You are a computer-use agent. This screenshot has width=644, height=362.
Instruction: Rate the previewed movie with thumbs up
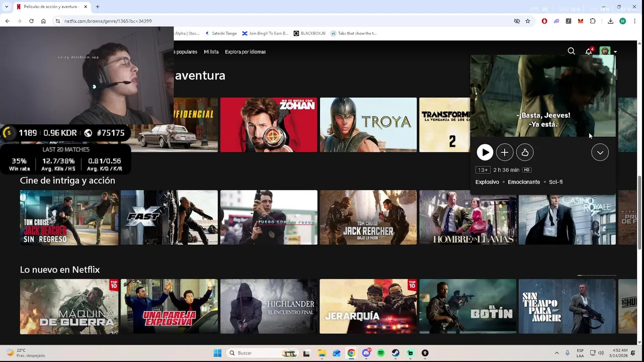525,152
